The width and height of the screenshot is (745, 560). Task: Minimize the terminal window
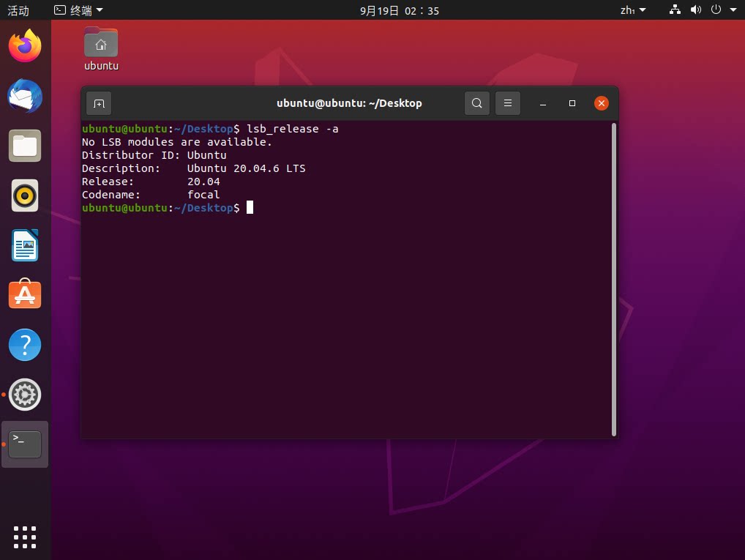click(543, 103)
